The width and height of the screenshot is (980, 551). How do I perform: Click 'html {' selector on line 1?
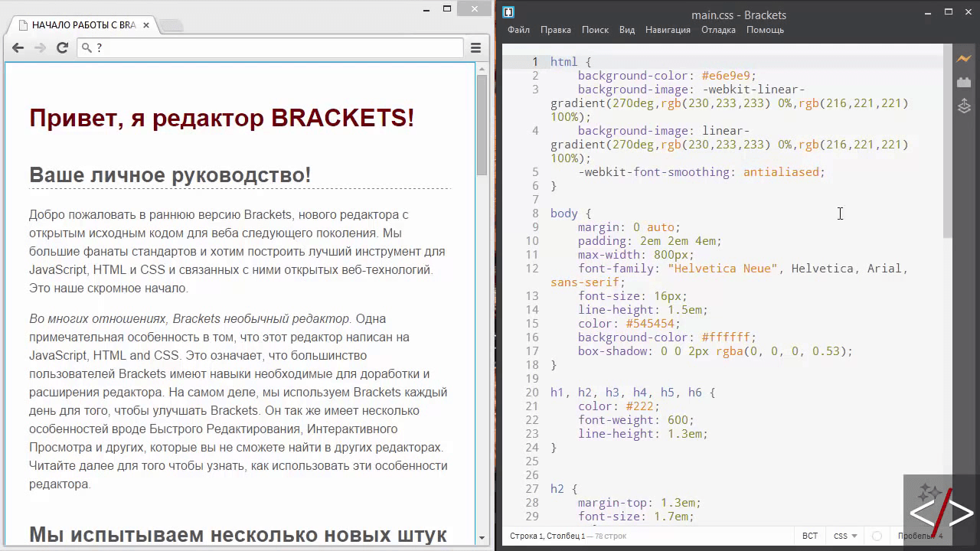(x=571, y=62)
